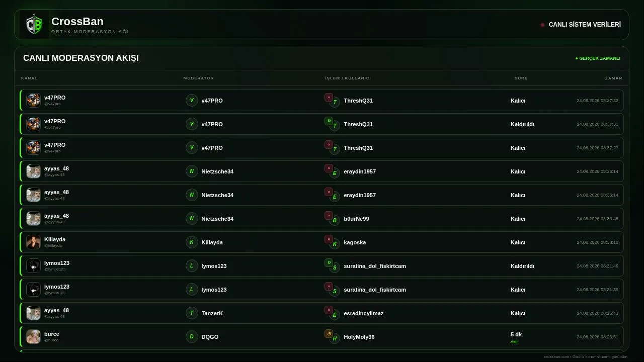Click the CrossBan shield logo
The image size is (644, 362).
(x=34, y=25)
